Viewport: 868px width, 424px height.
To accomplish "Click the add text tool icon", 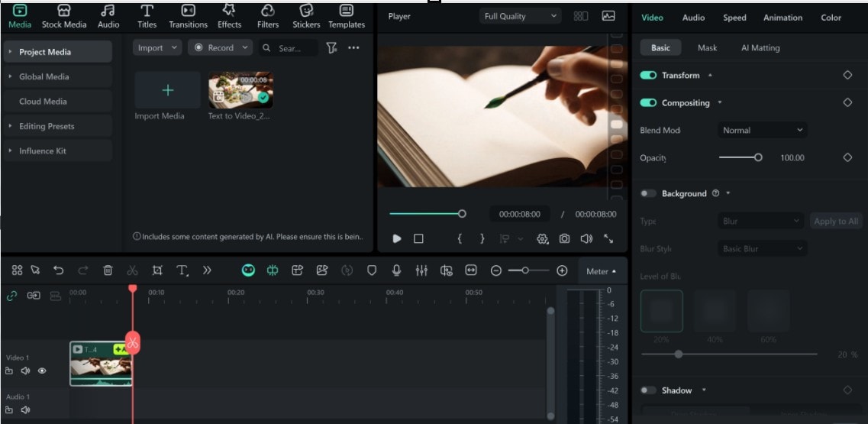I will coord(182,270).
